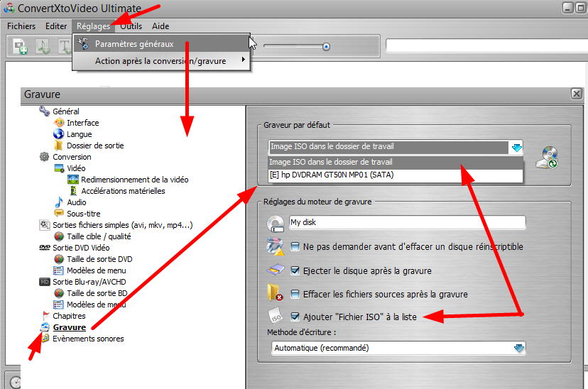This screenshot has width=588, height=389.
Task: Check Effacer les fichiers sources après la gravure
Action: [295, 294]
